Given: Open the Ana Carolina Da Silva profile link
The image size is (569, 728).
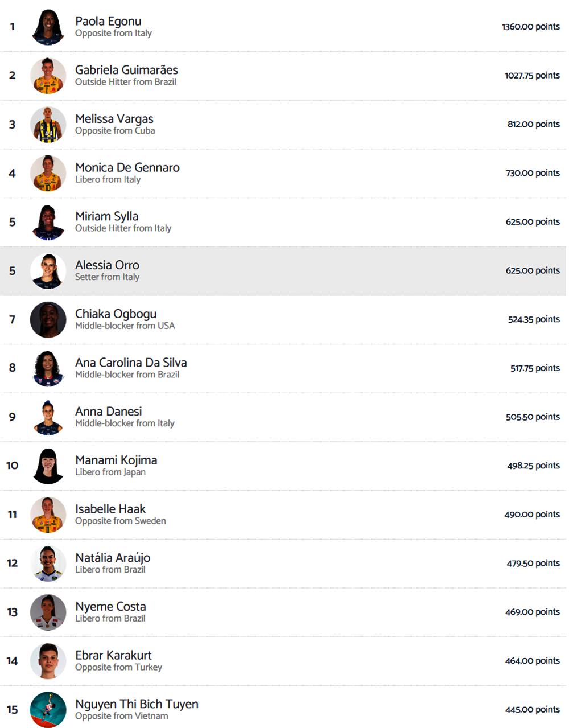Looking at the screenshot, I should 131,363.
